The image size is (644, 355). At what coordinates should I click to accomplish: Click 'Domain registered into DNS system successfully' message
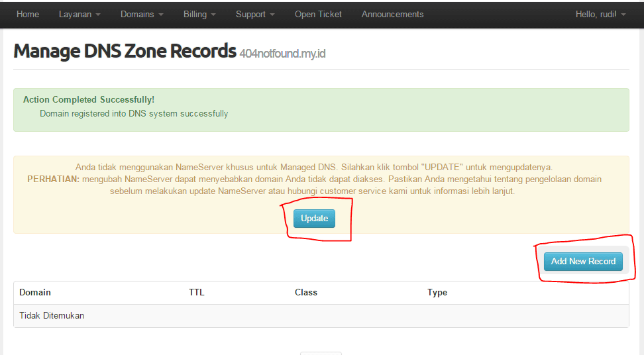tap(134, 114)
